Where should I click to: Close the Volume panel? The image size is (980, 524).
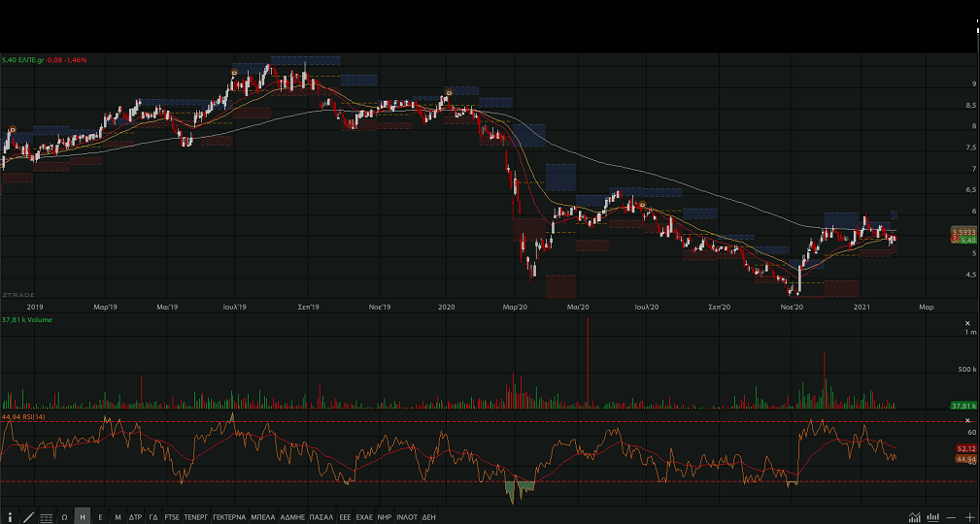966,322
